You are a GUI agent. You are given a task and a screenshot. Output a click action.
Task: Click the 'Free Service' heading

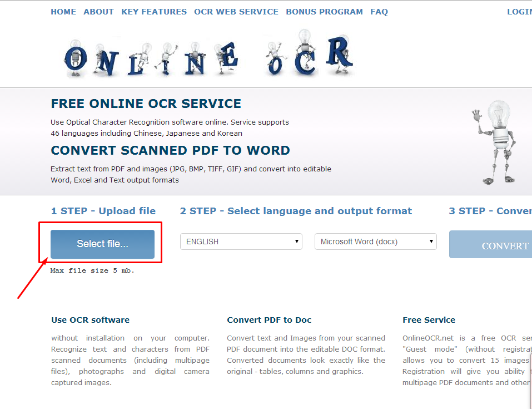coord(429,320)
